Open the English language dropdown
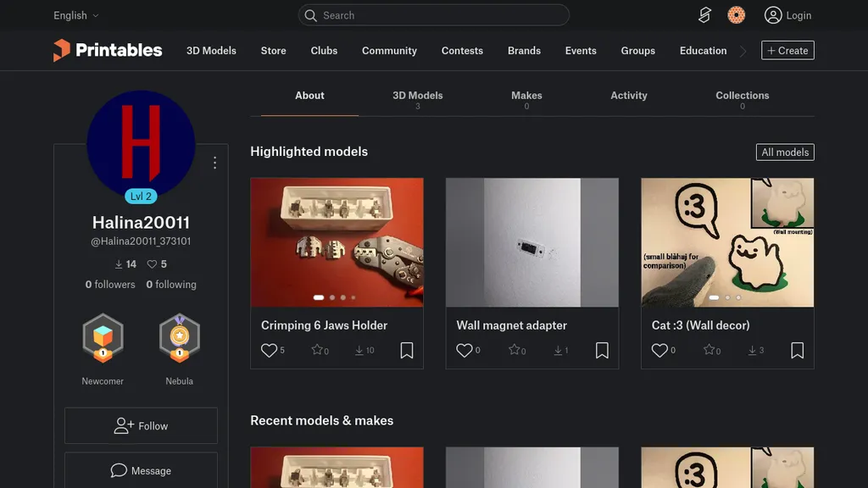 [x=75, y=15]
